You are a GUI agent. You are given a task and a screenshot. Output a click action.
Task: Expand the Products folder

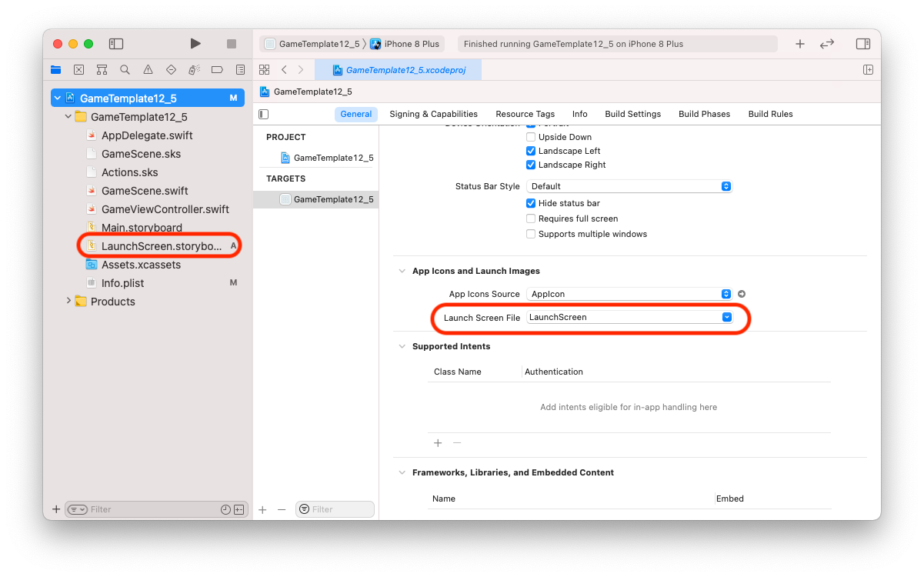pyautogui.click(x=68, y=301)
